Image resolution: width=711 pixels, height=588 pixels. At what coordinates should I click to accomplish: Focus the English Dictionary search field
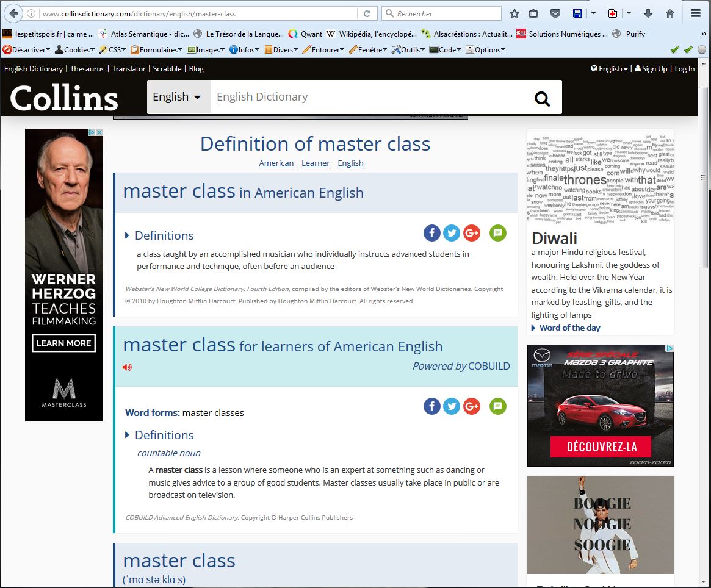click(370, 97)
